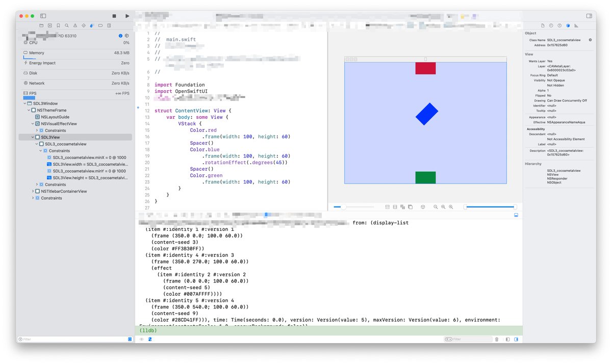Toggle the left navigator sidebar
The height and width of the screenshot is (364, 612).
pos(43,16)
